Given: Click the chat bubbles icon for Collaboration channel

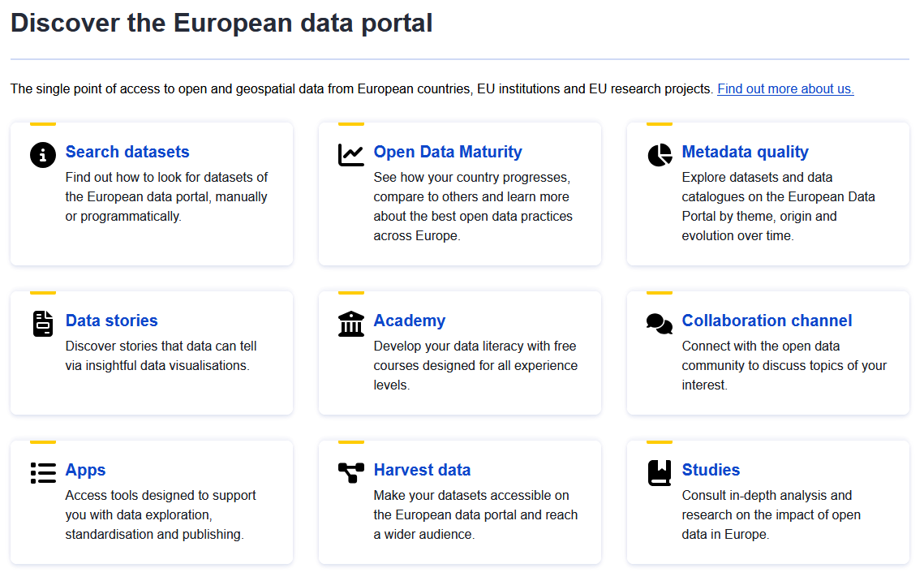Looking at the screenshot, I should click(x=660, y=323).
